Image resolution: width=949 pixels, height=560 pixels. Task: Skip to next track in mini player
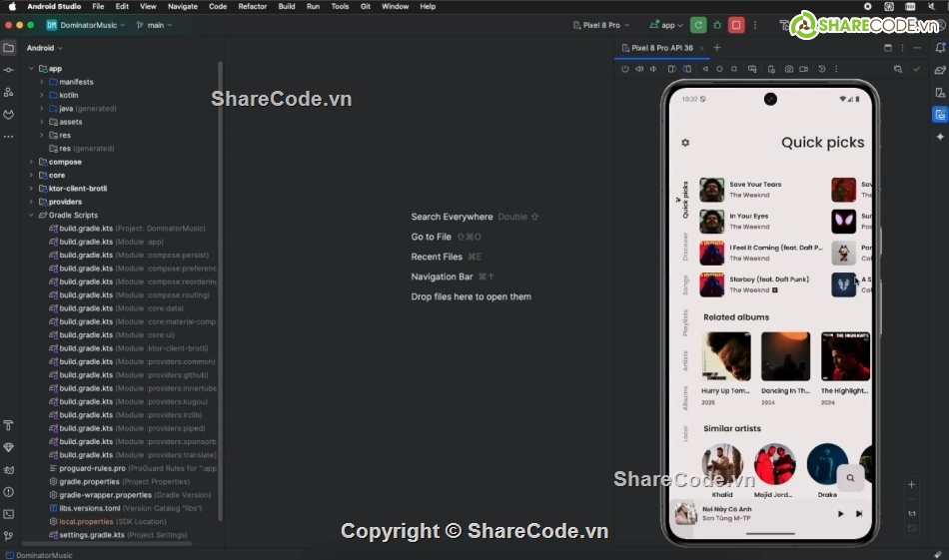coord(859,514)
